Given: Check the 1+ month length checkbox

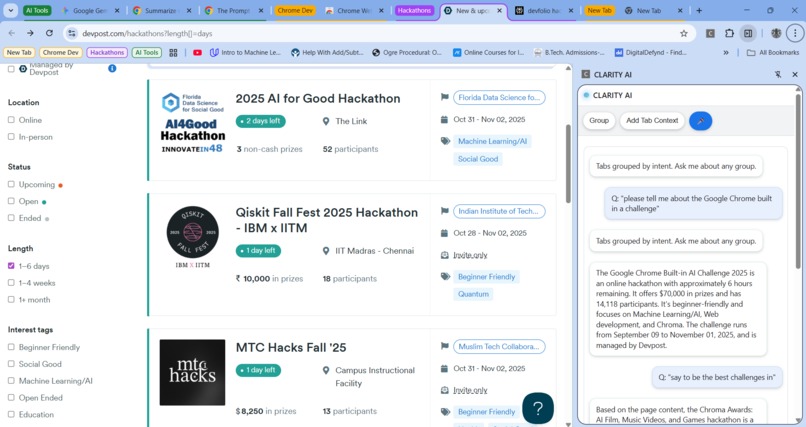Looking at the screenshot, I should (11, 300).
